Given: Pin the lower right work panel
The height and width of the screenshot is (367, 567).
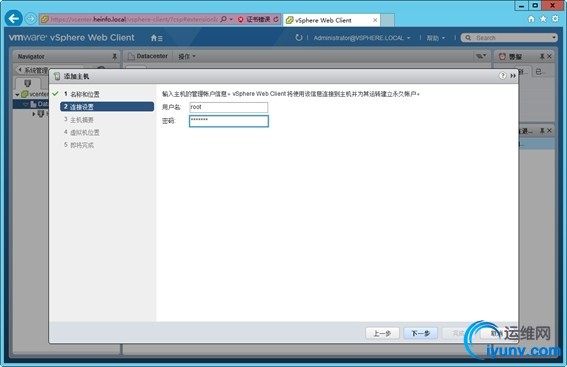Looking at the screenshot, I should click(x=542, y=131).
